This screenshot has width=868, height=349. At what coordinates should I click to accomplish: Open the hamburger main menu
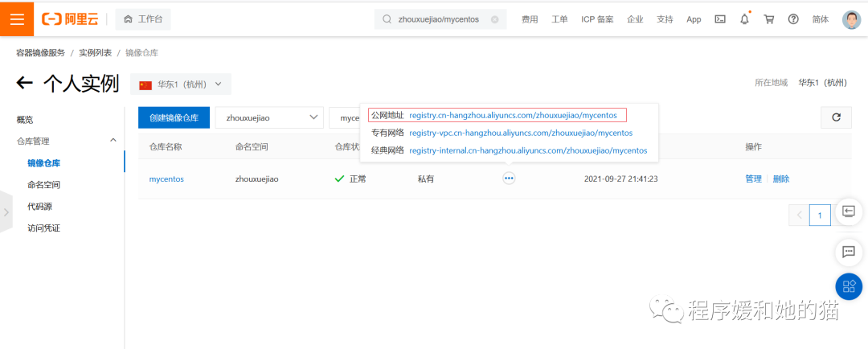tap(17, 18)
